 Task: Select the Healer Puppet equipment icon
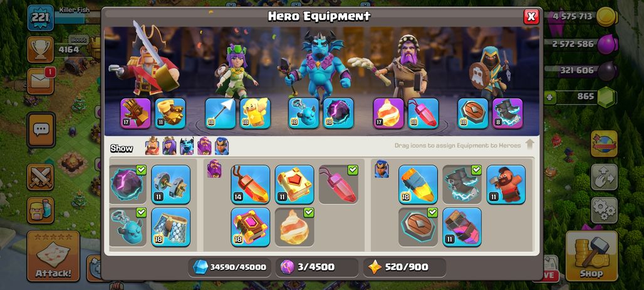255,113
